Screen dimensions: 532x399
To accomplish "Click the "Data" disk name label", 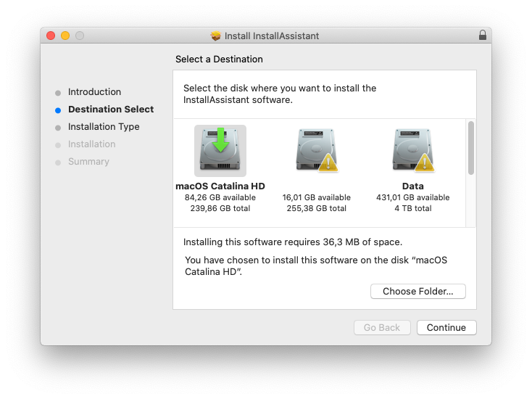I will click(413, 186).
